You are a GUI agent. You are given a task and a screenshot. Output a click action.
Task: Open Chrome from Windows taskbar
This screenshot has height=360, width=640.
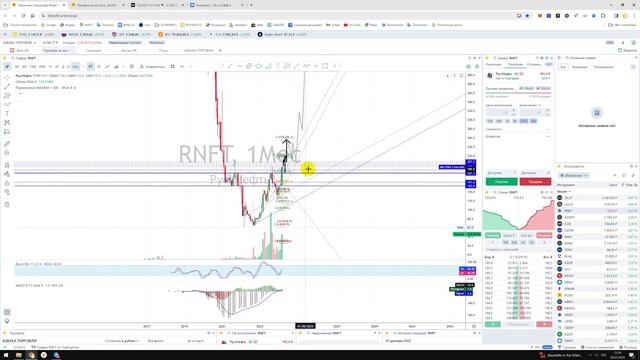point(31,355)
